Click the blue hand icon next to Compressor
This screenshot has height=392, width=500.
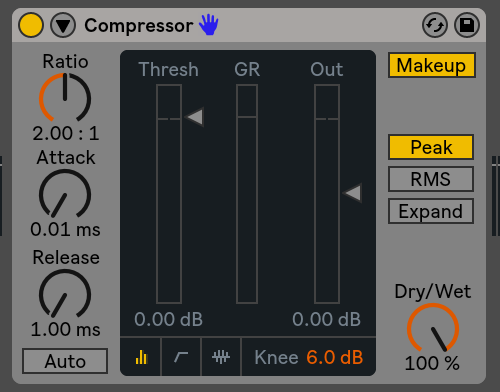(x=209, y=25)
